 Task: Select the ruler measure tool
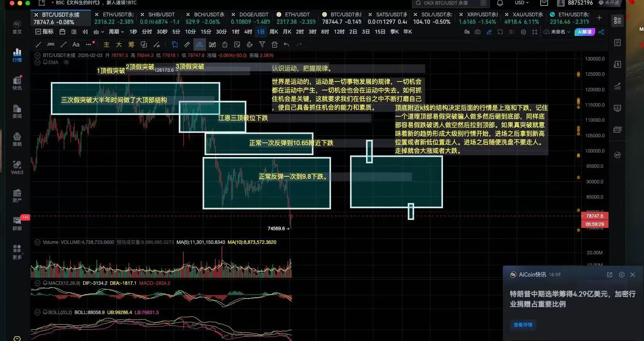pyautogui.click(x=187, y=44)
